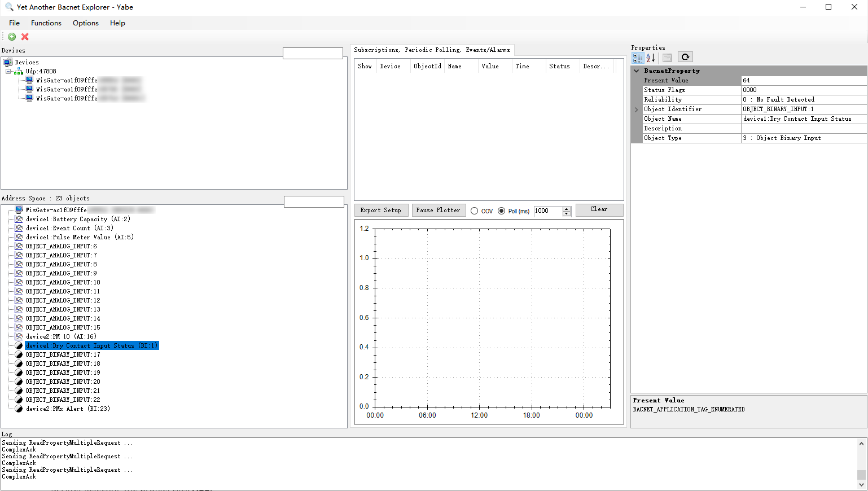Select OBJECT_BINARY_INPUT:20 in the address space
868x491 pixels.
[x=62, y=382]
